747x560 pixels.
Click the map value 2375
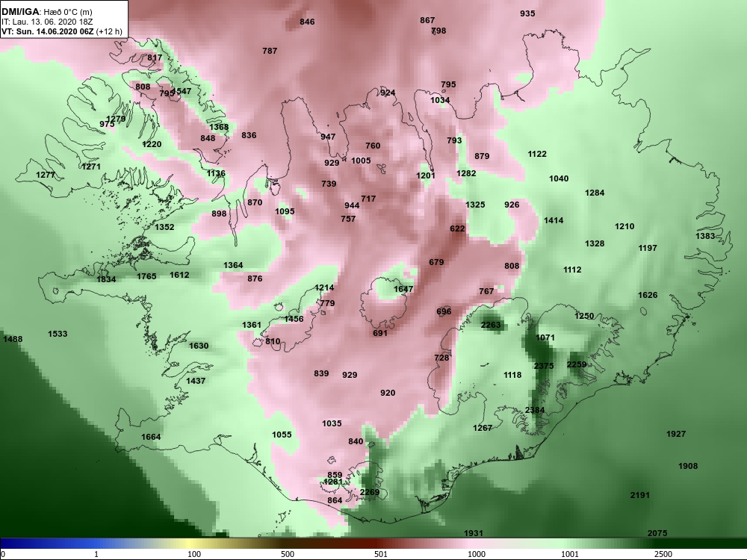[544, 366]
